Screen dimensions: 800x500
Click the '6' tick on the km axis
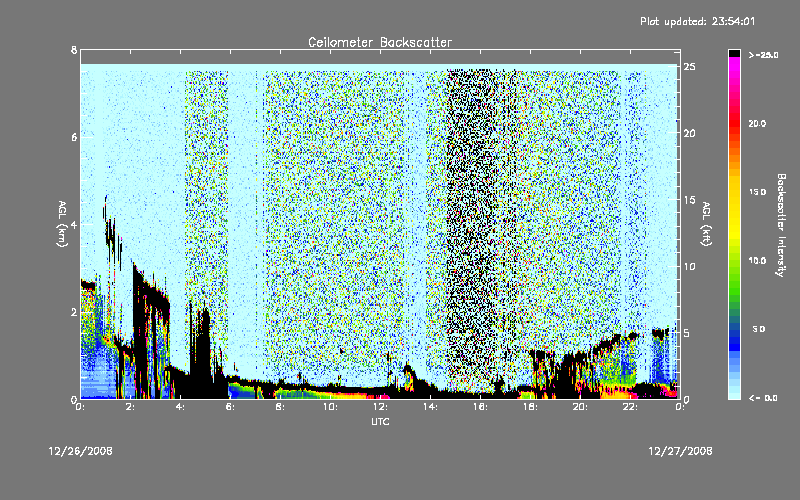click(74, 137)
